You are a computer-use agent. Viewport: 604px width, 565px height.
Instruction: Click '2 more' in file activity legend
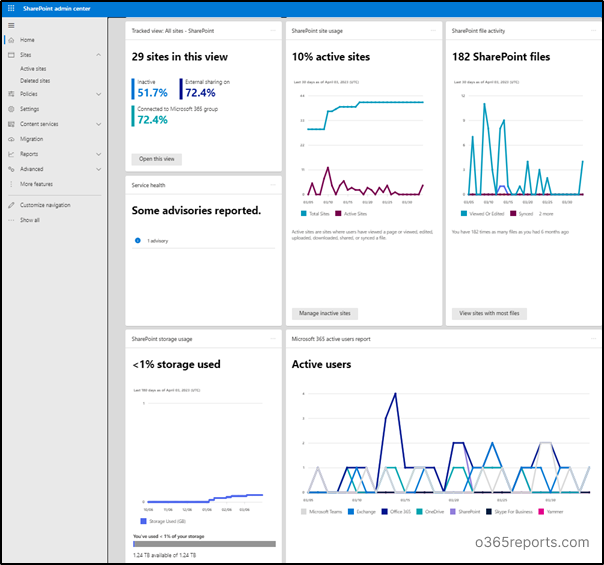[546, 214]
